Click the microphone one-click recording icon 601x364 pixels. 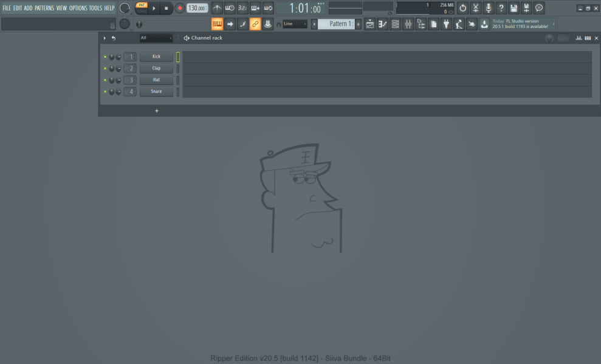click(x=488, y=8)
